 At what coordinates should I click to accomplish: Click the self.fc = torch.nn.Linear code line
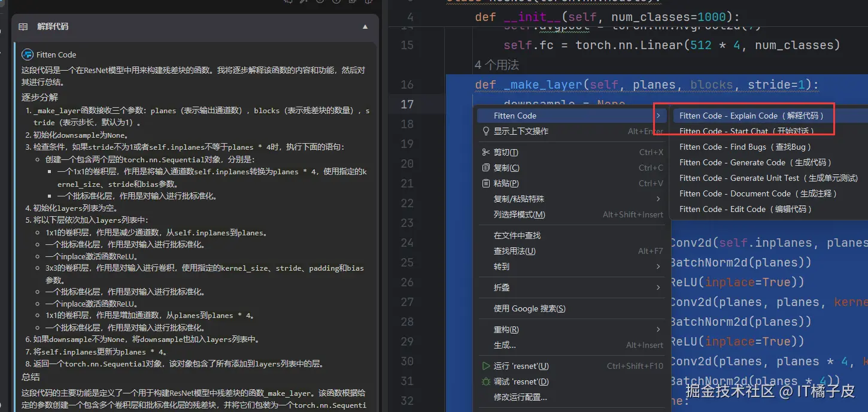672,46
